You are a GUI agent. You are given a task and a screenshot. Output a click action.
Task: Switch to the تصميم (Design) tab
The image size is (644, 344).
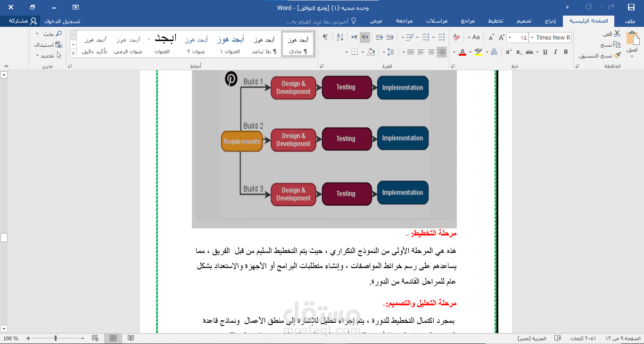point(524,21)
